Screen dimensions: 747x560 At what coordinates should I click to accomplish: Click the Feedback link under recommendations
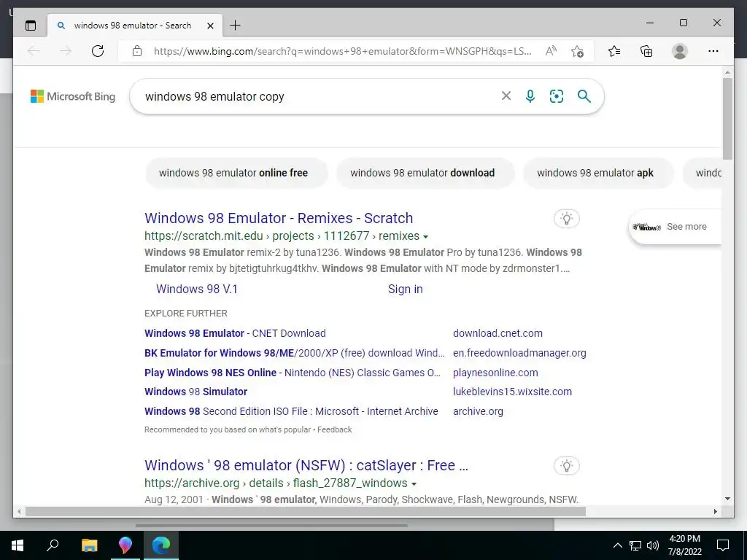(x=334, y=429)
